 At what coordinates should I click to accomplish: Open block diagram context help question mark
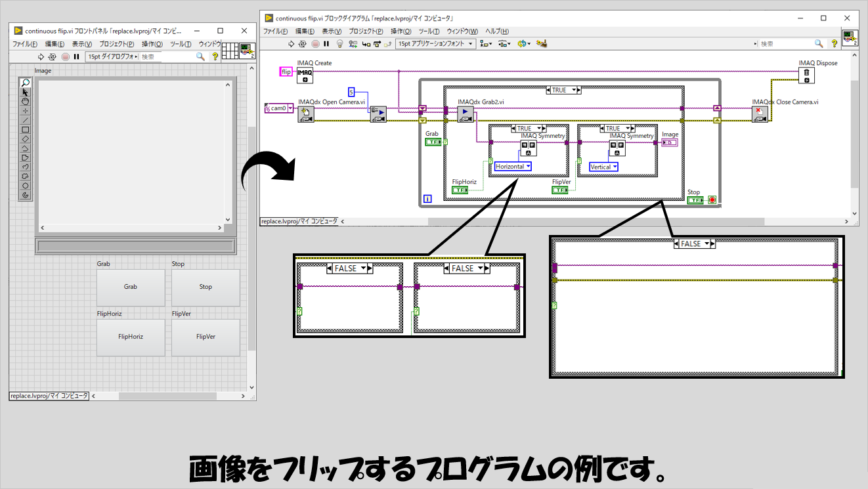pos(835,44)
